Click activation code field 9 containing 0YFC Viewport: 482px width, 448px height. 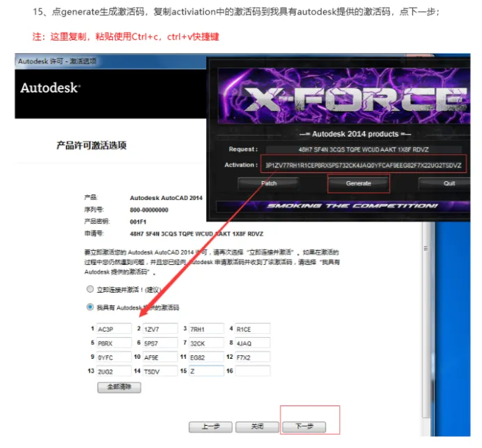[114, 357]
